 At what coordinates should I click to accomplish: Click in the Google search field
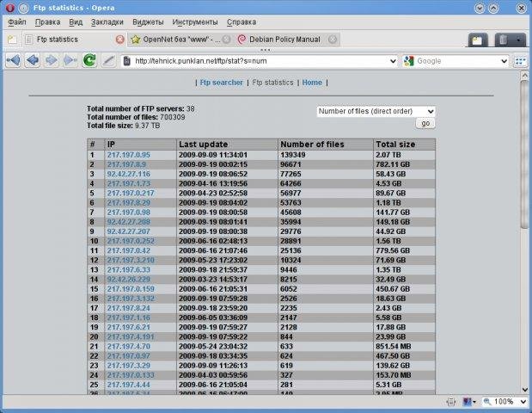pos(457,61)
